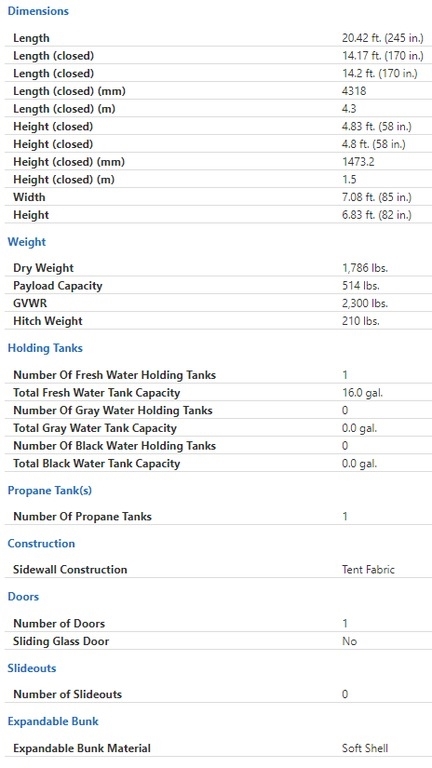Select the Dry Weight row label
The width and height of the screenshot is (432, 768).
(44, 268)
